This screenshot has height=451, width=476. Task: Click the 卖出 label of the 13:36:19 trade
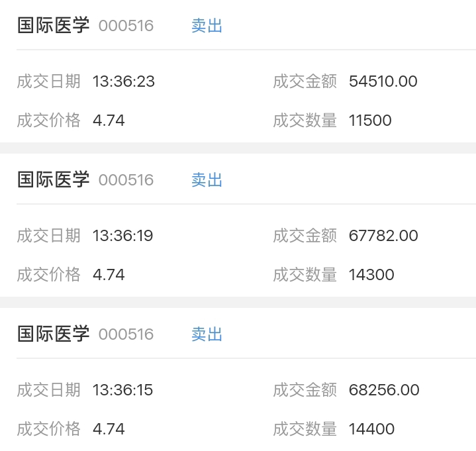(x=207, y=180)
